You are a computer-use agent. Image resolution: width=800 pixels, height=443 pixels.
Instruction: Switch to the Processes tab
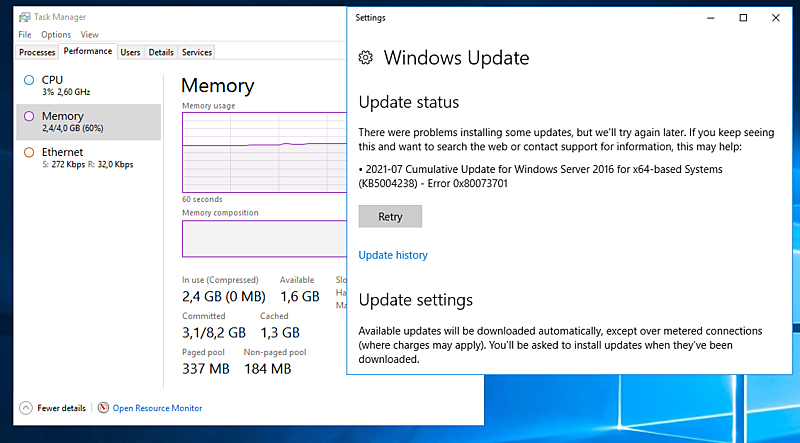[x=37, y=52]
